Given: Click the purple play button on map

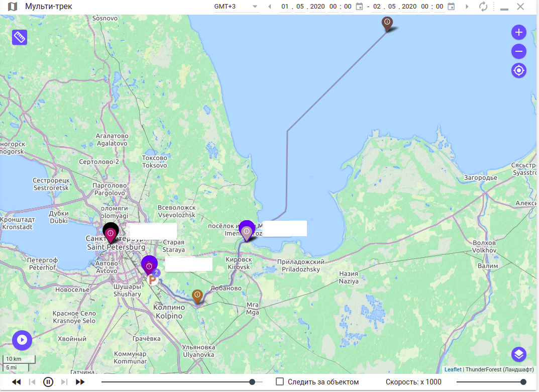Looking at the screenshot, I should coord(22,340).
